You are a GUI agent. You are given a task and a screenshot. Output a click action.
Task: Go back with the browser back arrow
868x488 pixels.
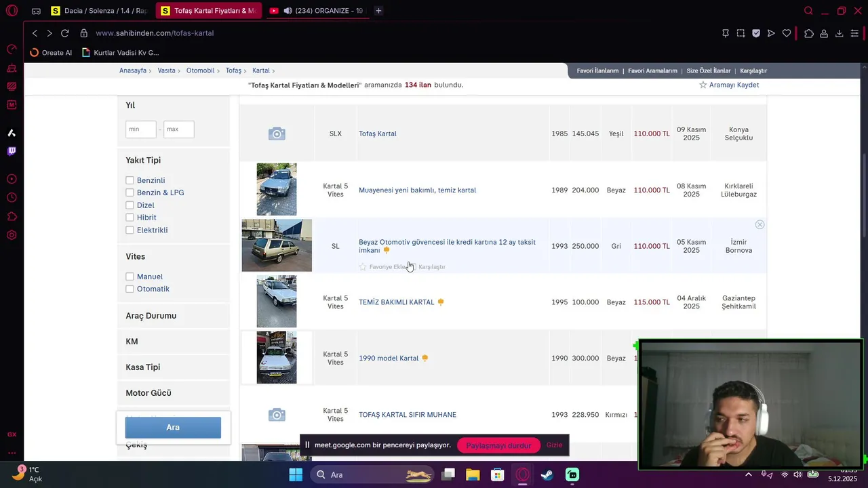coord(35,33)
